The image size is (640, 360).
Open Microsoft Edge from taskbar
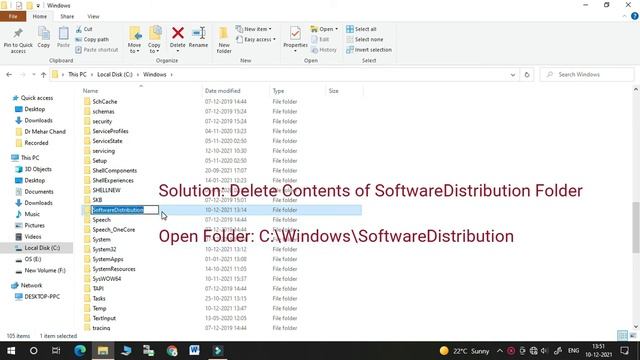pos(80,351)
